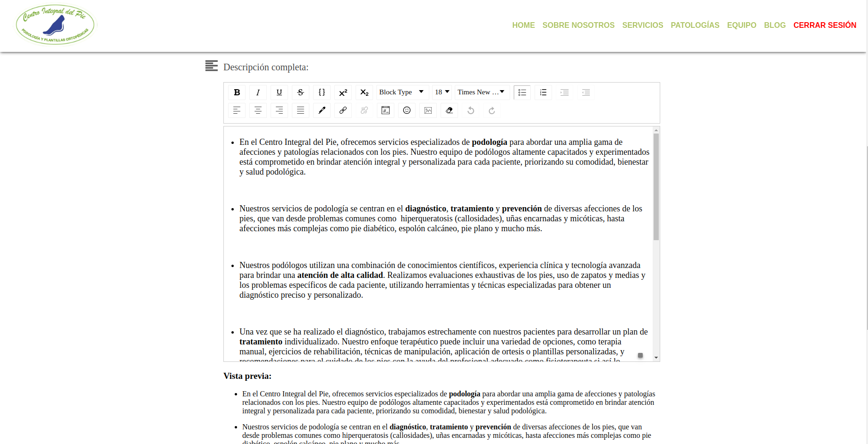
Task: Apply subscript formatting
Action: point(364,92)
